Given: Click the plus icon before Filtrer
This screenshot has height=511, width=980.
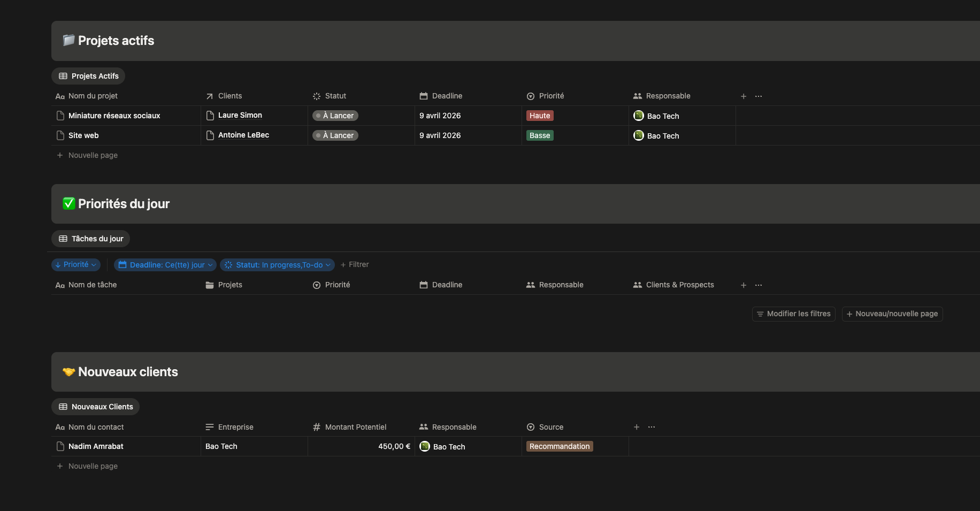Looking at the screenshot, I should [x=343, y=265].
